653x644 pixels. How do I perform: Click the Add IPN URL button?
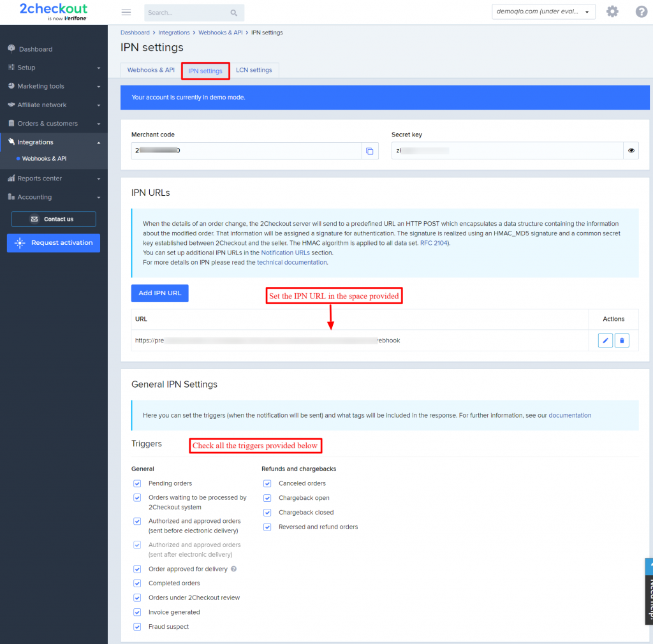(x=160, y=293)
